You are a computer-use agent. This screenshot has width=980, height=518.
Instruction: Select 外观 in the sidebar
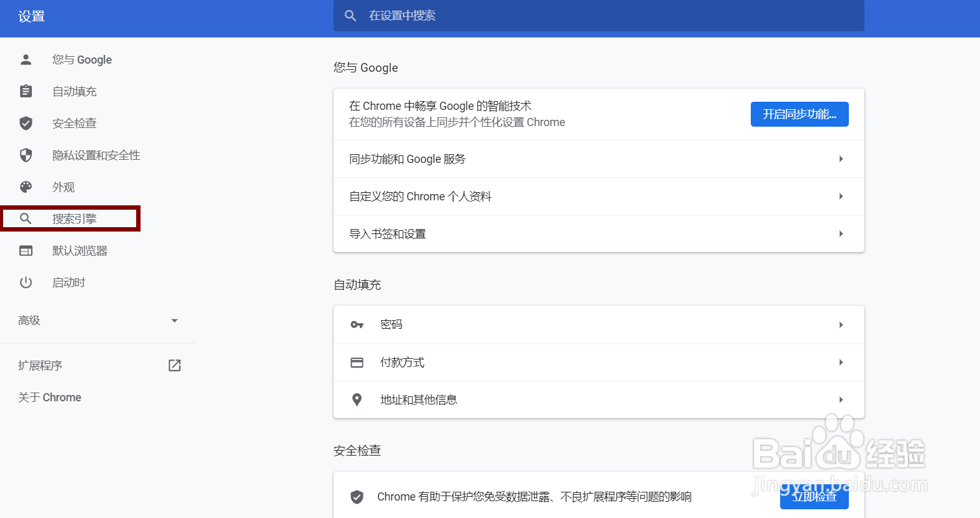point(63,187)
